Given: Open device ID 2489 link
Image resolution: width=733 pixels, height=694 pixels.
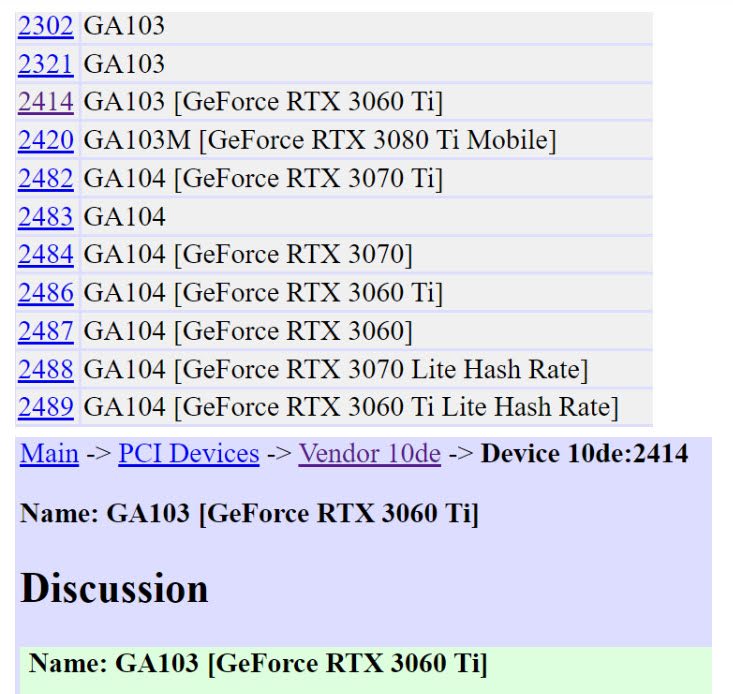Looking at the screenshot, I should tap(46, 407).
